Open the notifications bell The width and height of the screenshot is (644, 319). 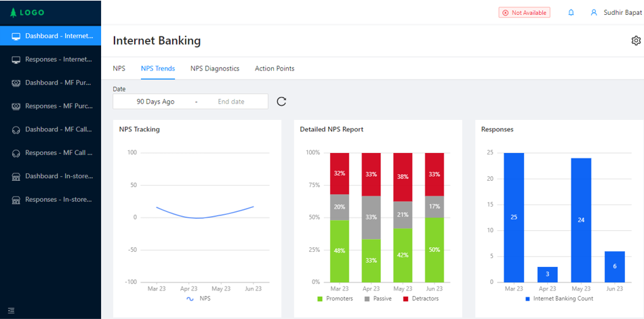pyautogui.click(x=571, y=12)
